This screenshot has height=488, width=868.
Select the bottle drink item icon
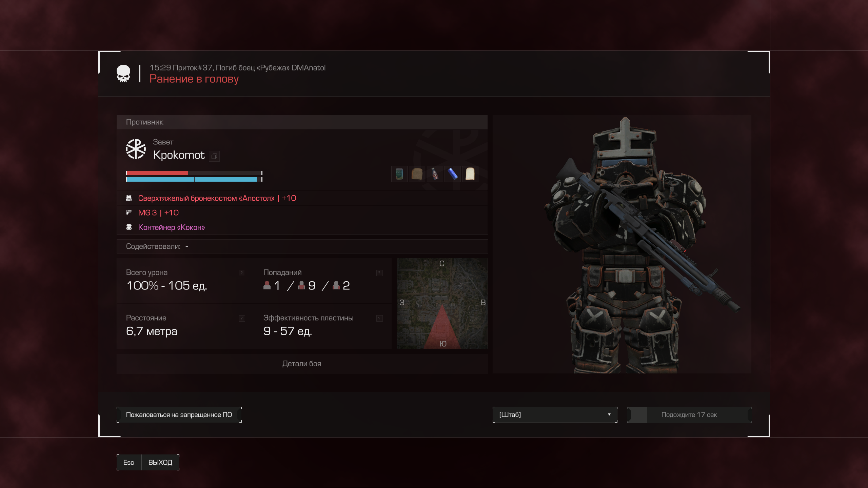pyautogui.click(x=435, y=174)
